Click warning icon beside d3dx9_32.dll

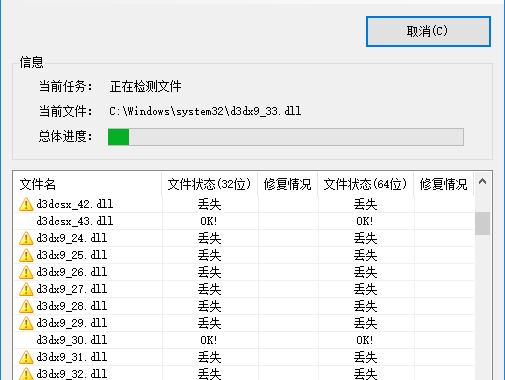pos(26,374)
